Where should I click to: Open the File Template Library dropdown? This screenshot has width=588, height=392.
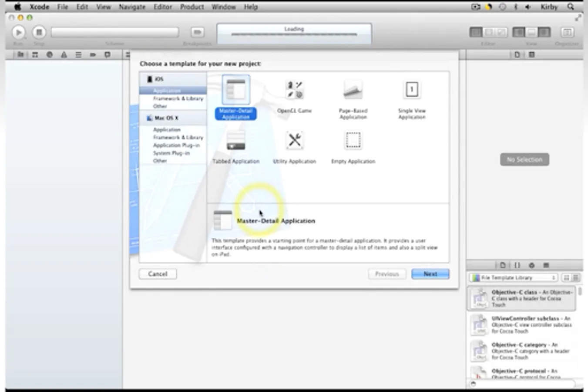514,277
